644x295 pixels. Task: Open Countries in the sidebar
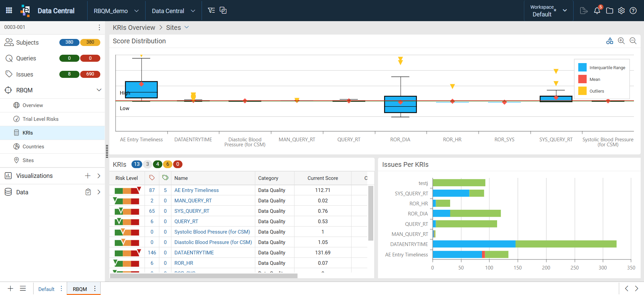pyautogui.click(x=33, y=146)
